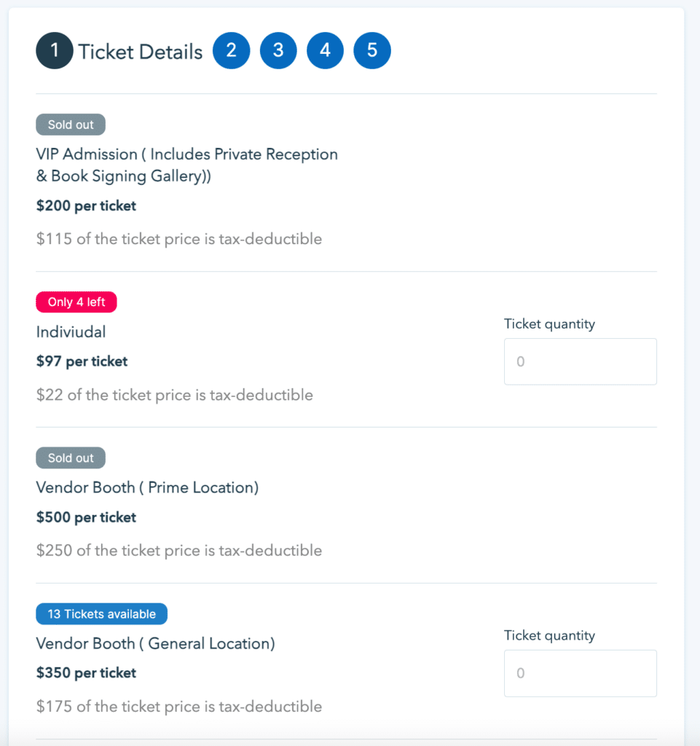Click Vendor Booth (General Location) title
This screenshot has height=746, width=700.
pyautogui.click(x=155, y=643)
